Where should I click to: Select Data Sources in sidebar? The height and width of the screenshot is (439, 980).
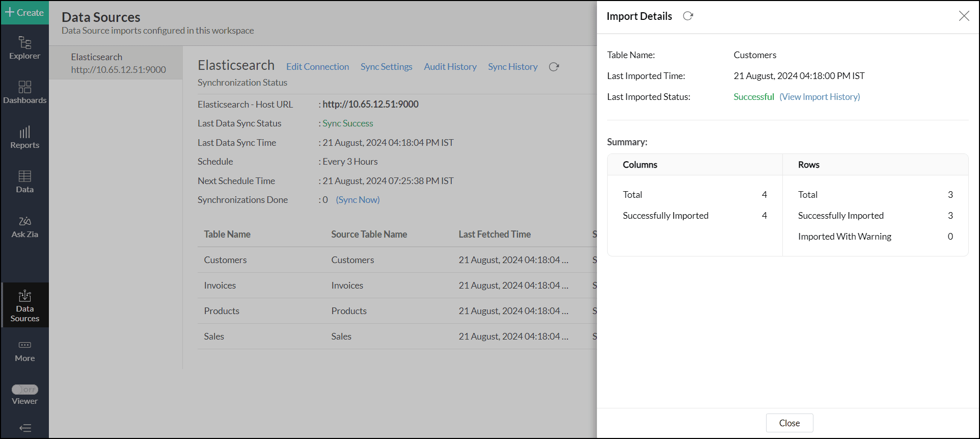click(x=24, y=305)
